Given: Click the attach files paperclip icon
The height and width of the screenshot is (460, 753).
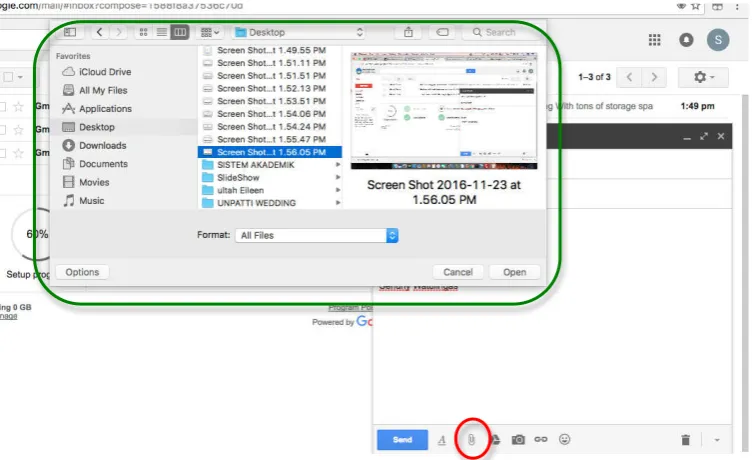Looking at the screenshot, I should tap(472, 439).
